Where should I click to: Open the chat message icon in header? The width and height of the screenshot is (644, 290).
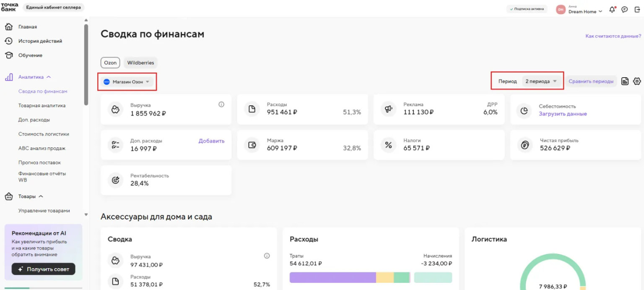(625, 9)
